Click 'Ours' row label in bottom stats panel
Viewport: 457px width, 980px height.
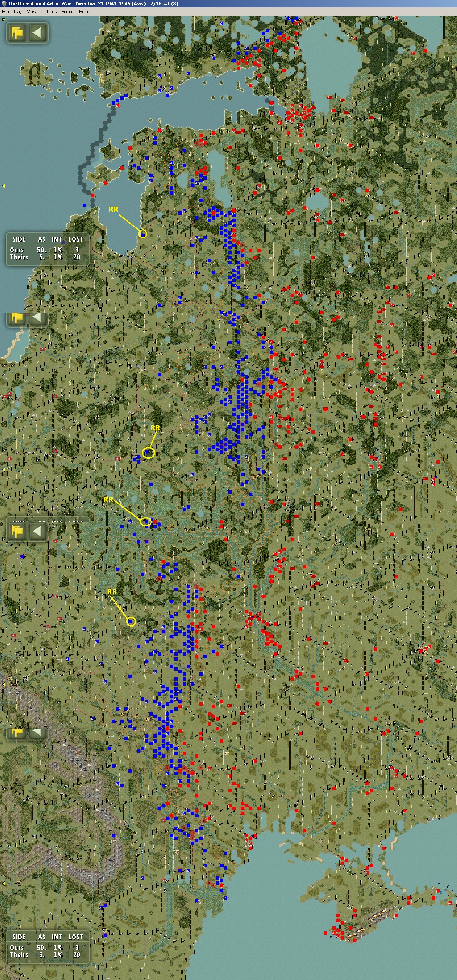pyautogui.click(x=17, y=948)
